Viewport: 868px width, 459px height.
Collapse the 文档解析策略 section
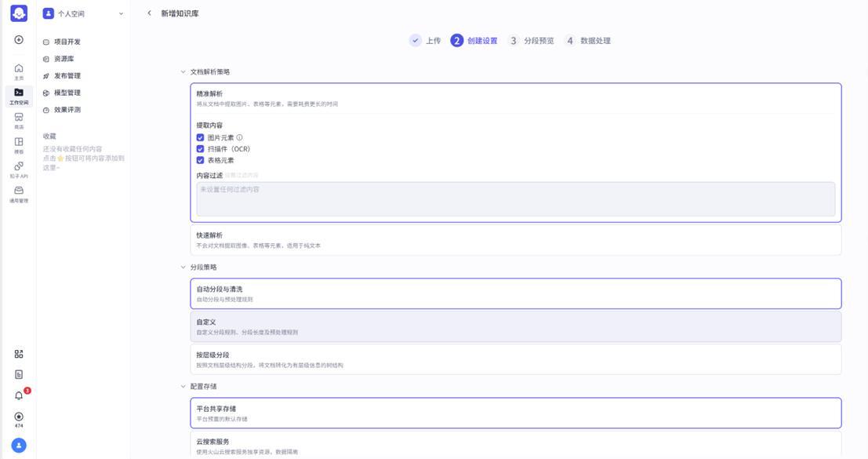[183, 72]
